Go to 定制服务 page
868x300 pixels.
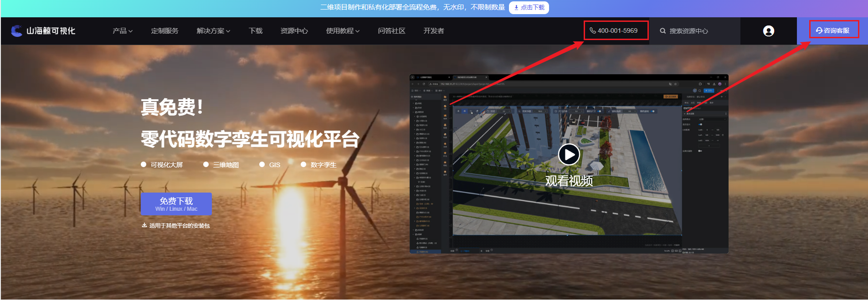point(164,31)
